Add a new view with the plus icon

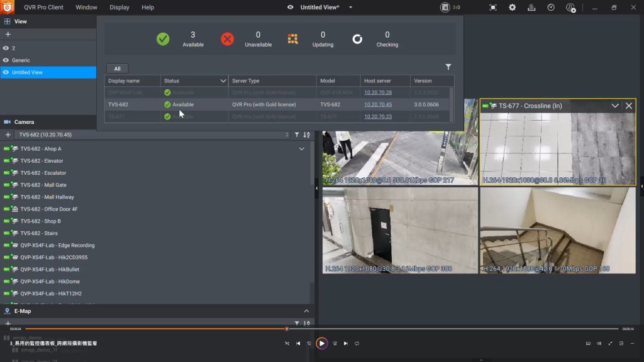[x=8, y=34]
